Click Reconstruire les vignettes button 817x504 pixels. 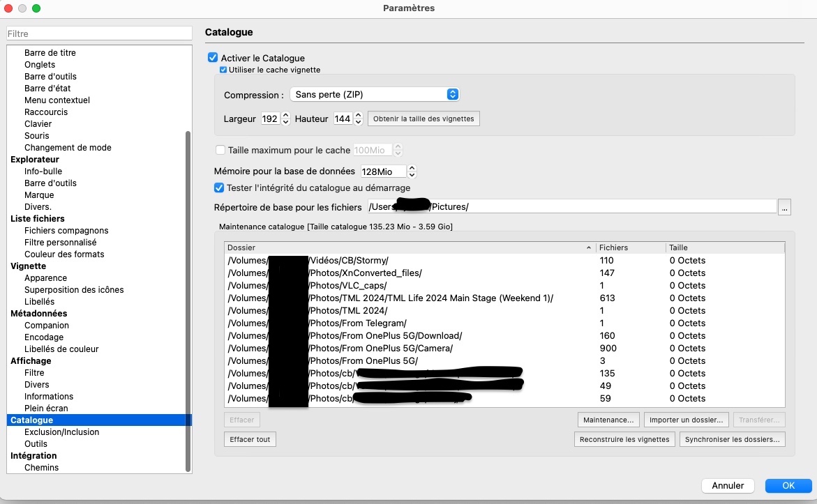(x=624, y=439)
